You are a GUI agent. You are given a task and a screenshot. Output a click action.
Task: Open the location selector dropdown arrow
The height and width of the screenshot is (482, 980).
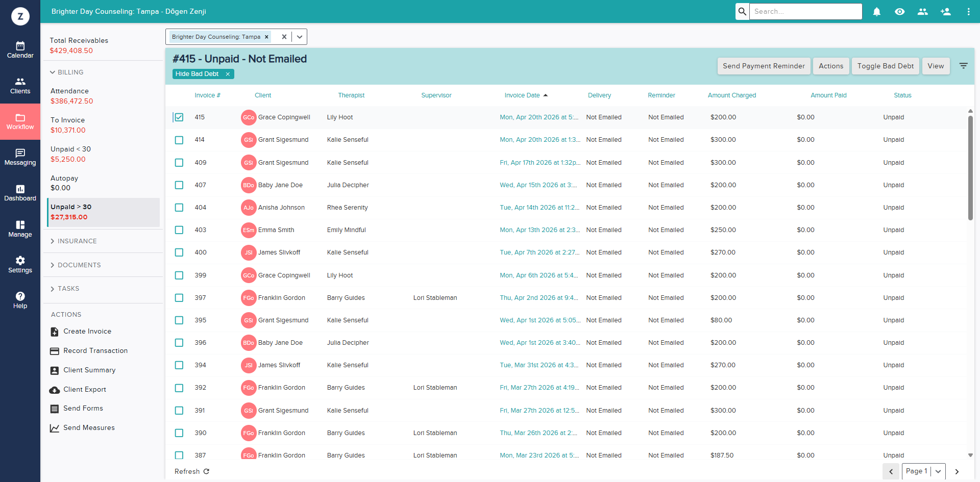pos(300,37)
